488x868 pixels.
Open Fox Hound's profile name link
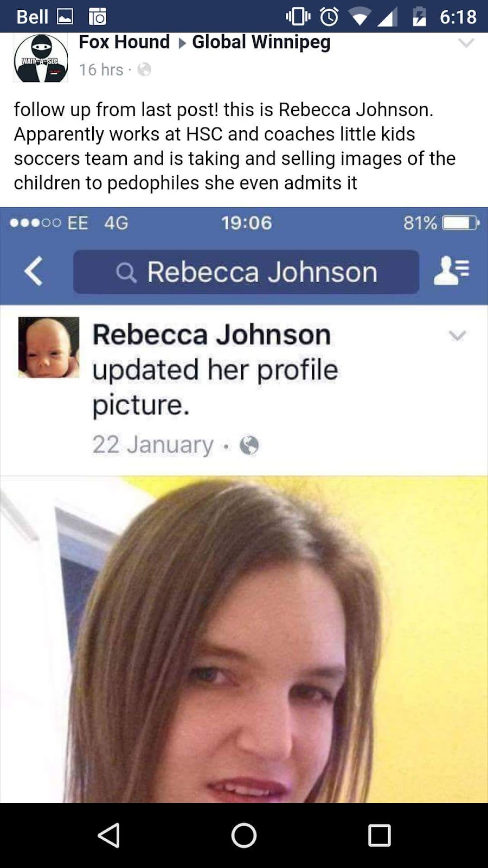pyautogui.click(x=124, y=42)
